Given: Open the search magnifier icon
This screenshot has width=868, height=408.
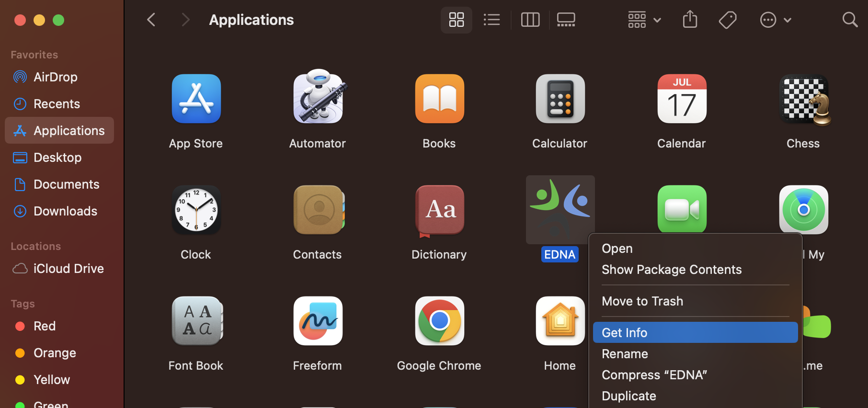Looking at the screenshot, I should (850, 20).
